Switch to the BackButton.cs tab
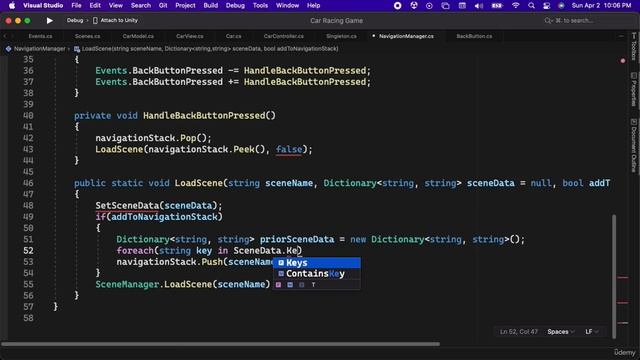 [474, 36]
